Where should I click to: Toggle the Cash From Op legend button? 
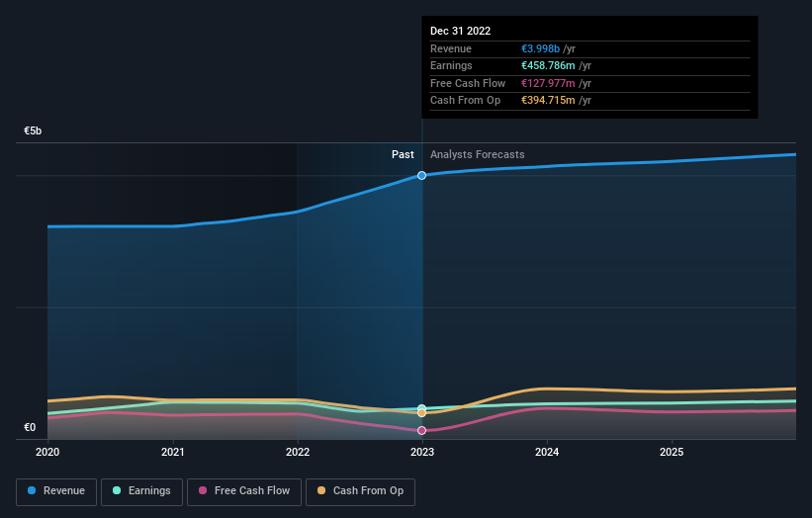click(360, 491)
